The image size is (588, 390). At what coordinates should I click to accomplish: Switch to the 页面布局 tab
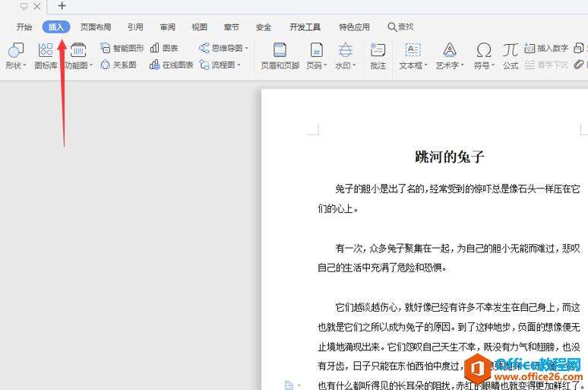tap(96, 27)
